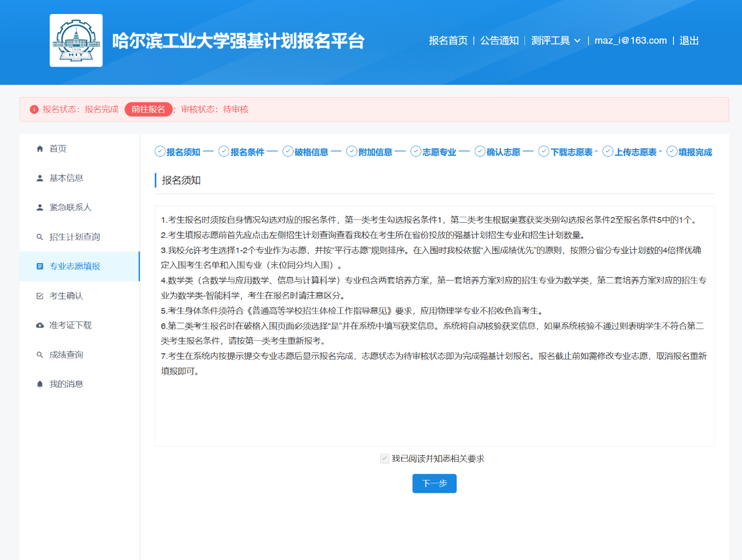Click the search icon beside 招生计划查询
This screenshot has width=742, height=560.
(40, 237)
